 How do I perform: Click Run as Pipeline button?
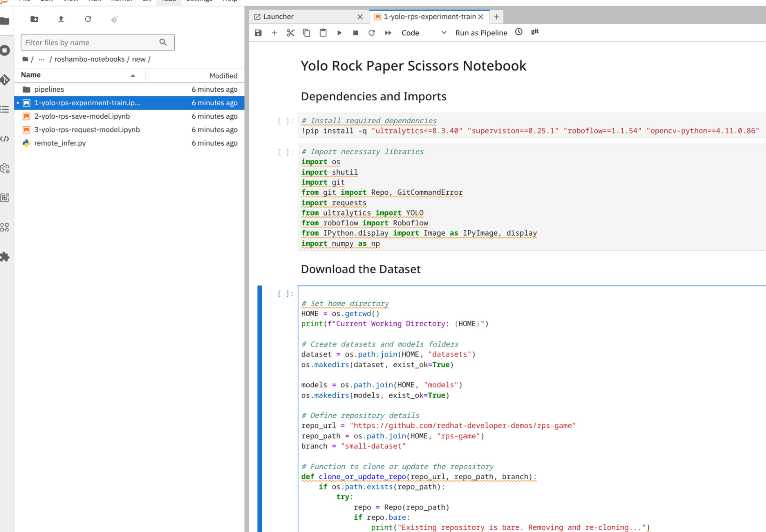pos(481,33)
